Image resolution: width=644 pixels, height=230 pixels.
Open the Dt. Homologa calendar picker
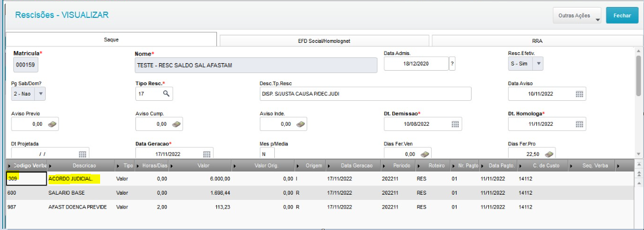coord(579,124)
